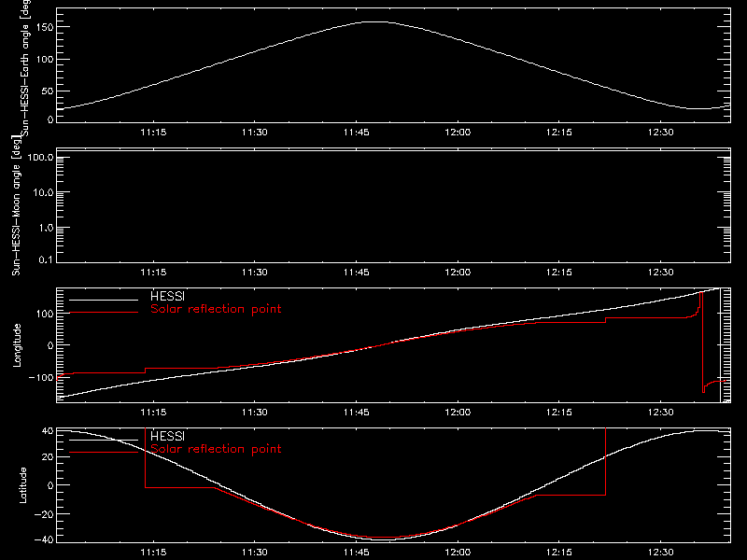Screen dimensions: 747x560
Task: Click the 12:30 time label under Longitude plot
Action: 661,412
